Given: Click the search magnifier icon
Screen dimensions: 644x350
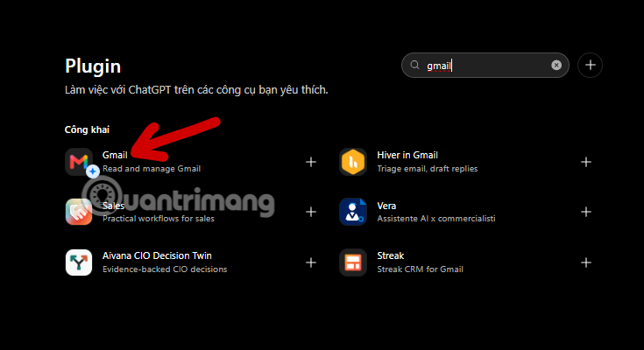Looking at the screenshot, I should 414,65.
